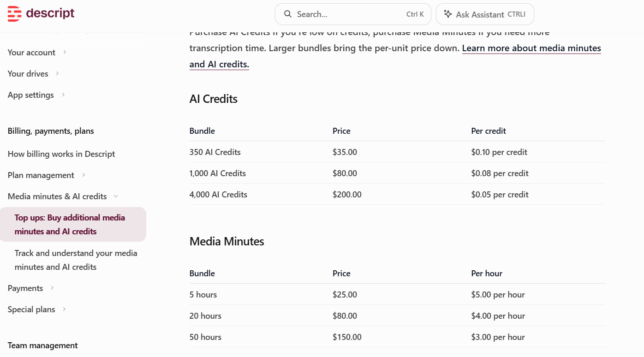
Task: Click the search magnifier icon
Action: coord(288,14)
